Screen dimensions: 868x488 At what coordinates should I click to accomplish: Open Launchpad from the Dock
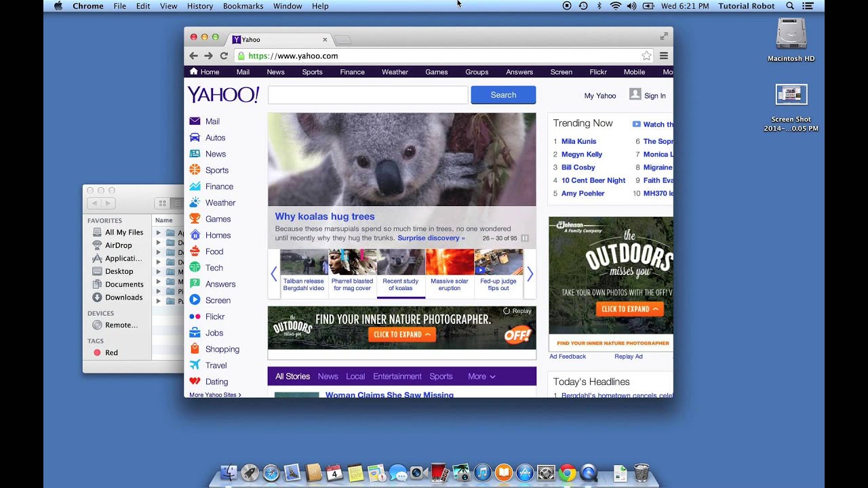coord(250,472)
